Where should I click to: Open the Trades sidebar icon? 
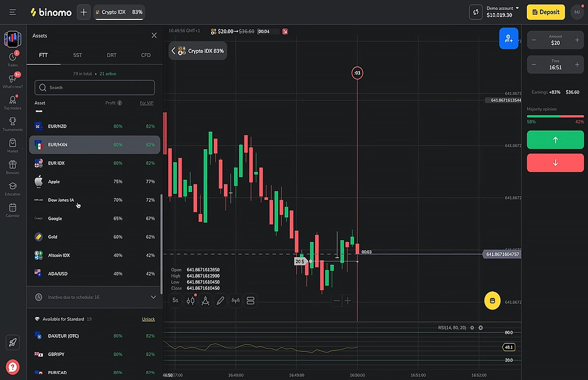click(x=13, y=57)
